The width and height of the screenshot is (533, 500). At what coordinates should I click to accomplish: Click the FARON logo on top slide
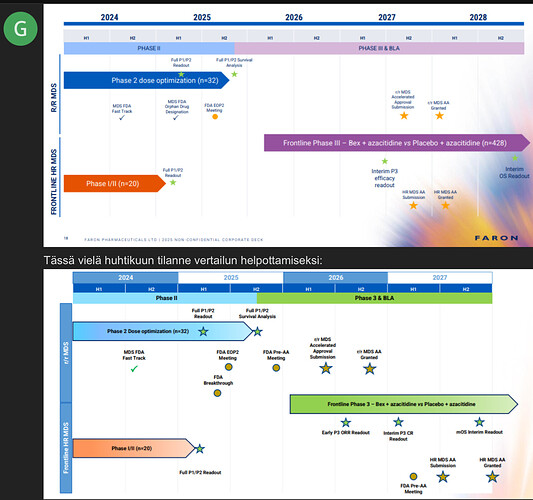[496, 238]
